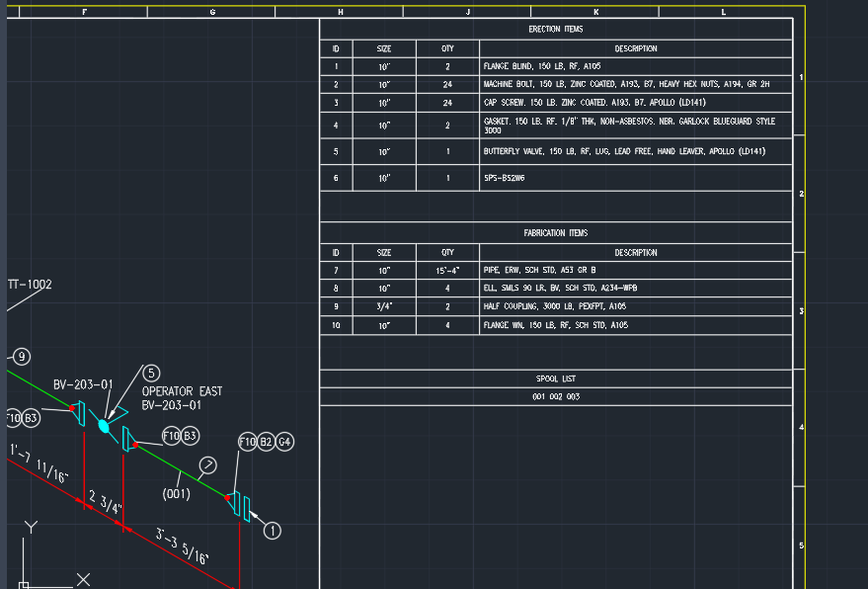Click the 001 002 003 spool list entry
Image resolution: width=868 pixels, height=589 pixels.
555,396
